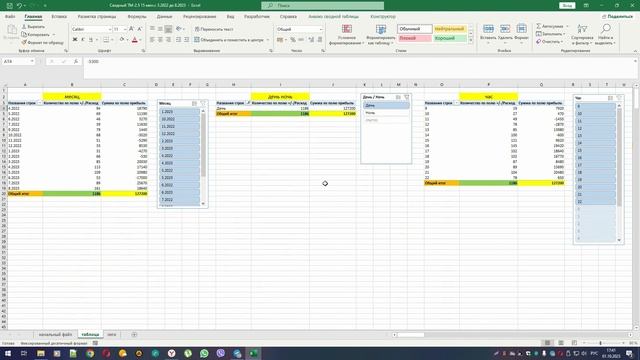Viewport: 640px width, 360px height.
Task: Clear the filter on the День / Ночь slicer
Action: [x=407, y=97]
